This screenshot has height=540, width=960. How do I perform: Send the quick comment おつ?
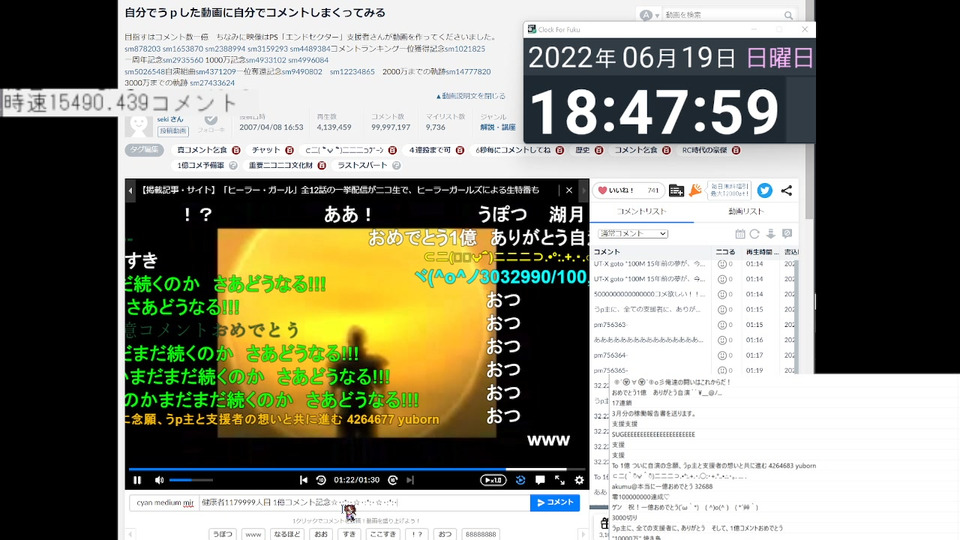click(x=444, y=534)
